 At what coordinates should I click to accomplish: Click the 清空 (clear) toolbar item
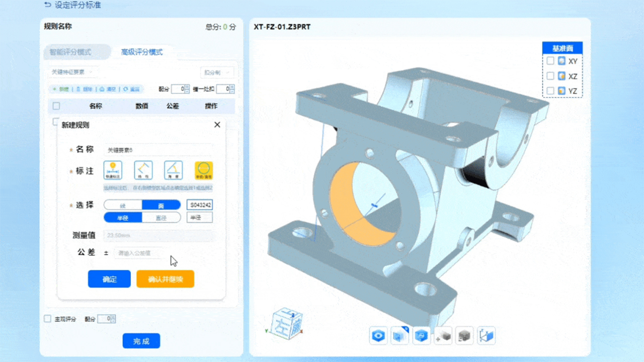107,89
